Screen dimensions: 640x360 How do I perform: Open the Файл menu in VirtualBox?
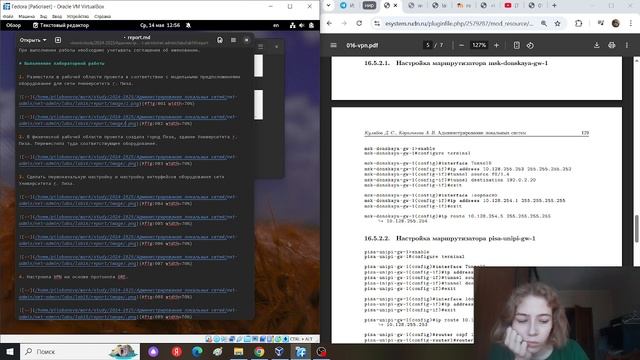click(8, 16)
